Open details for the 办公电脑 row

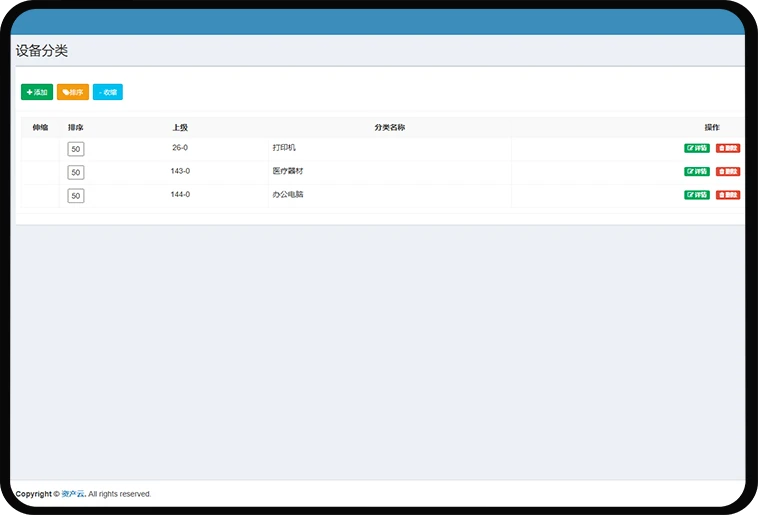coord(697,195)
